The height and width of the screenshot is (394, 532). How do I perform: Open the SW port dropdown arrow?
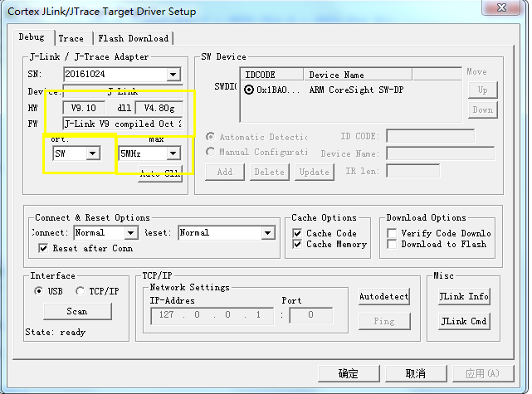pyautogui.click(x=92, y=153)
